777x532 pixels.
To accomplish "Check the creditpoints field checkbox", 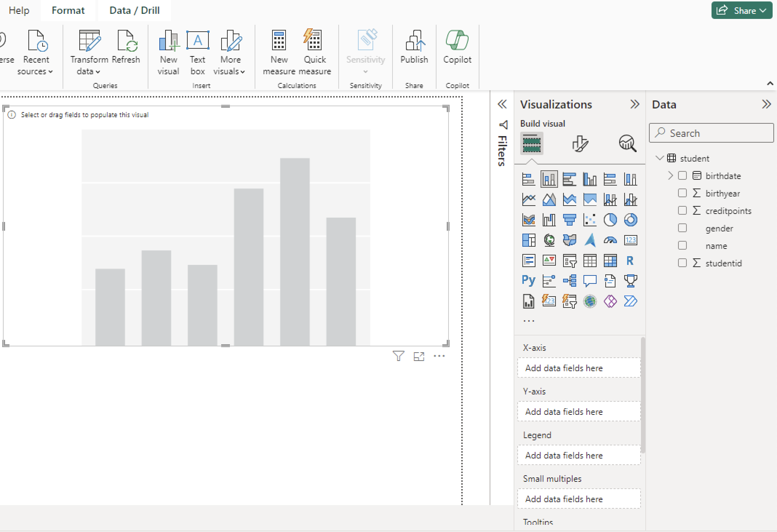I will pyautogui.click(x=682, y=210).
